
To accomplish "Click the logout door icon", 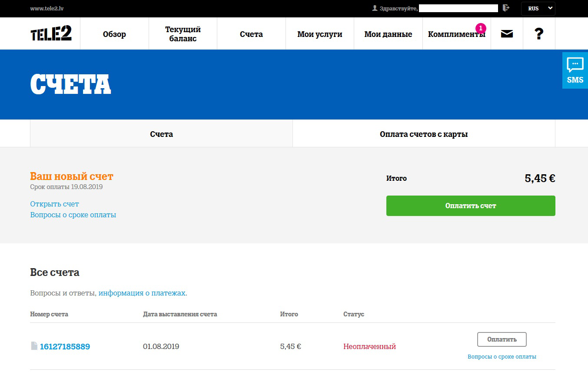I will [505, 8].
